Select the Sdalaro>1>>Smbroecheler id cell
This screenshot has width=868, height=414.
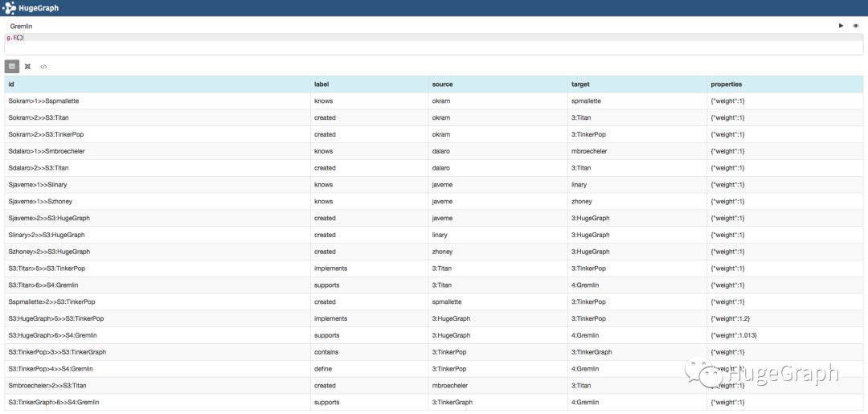point(158,151)
